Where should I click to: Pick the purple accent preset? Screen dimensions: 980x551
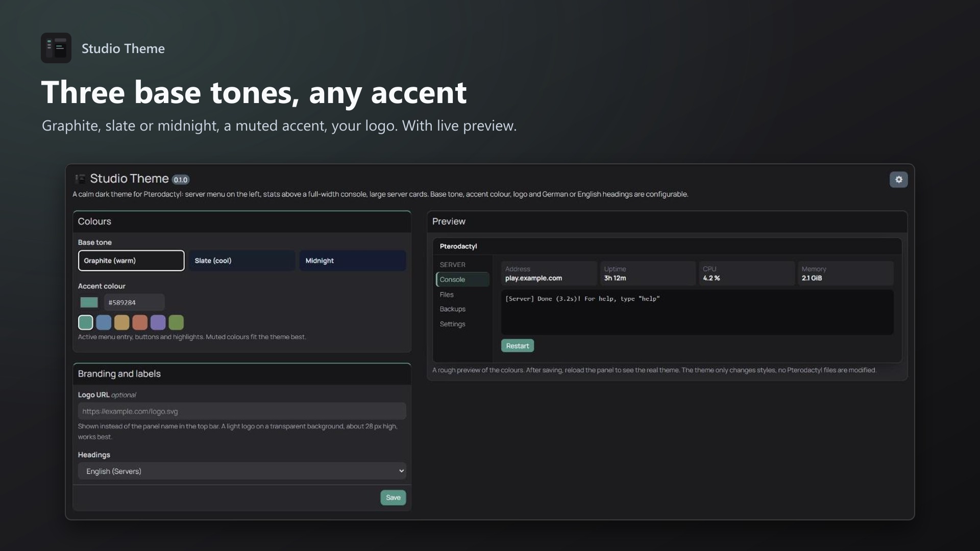click(158, 322)
